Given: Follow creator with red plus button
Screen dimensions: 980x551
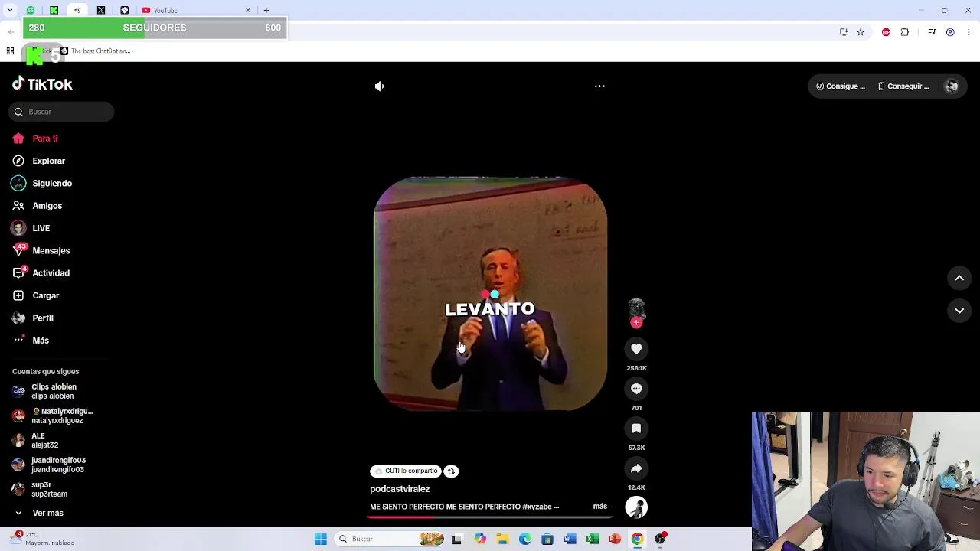Looking at the screenshot, I should (636, 323).
